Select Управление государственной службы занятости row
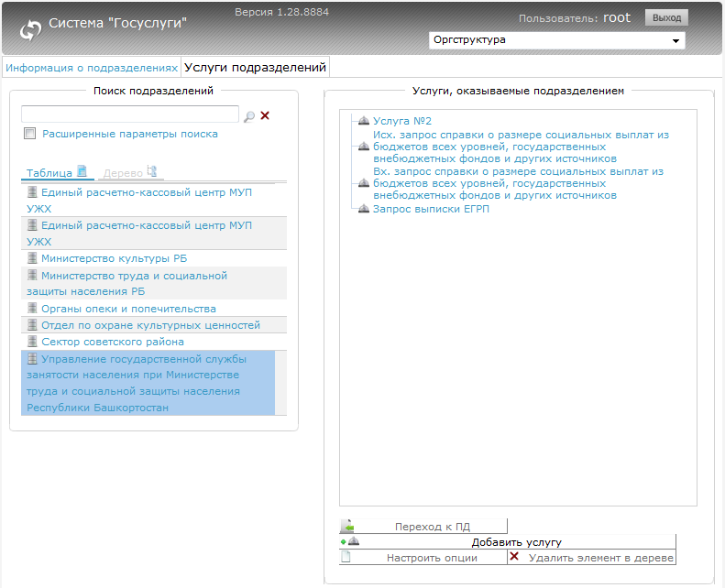The width and height of the screenshot is (725, 588). 148,383
